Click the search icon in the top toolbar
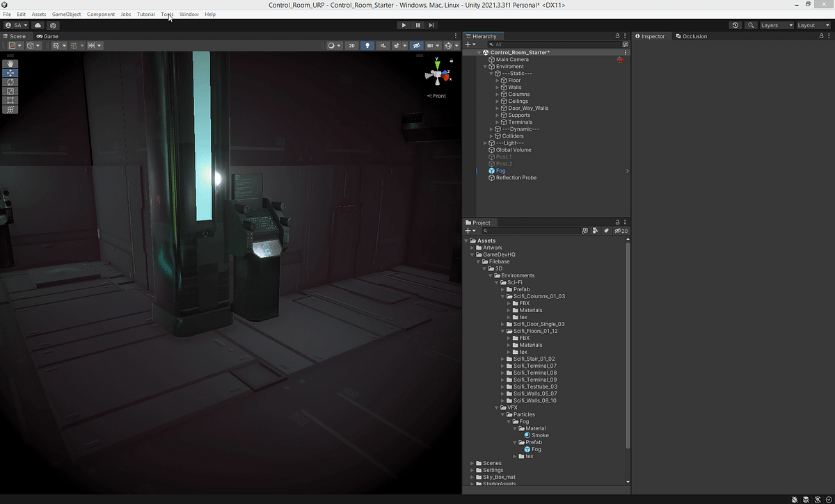This screenshot has height=504, width=835. click(x=752, y=25)
